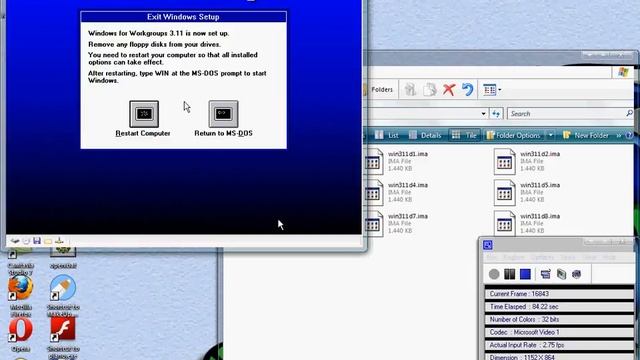Click the New Folder button
Viewport: 640px width, 360px height.
585,135
